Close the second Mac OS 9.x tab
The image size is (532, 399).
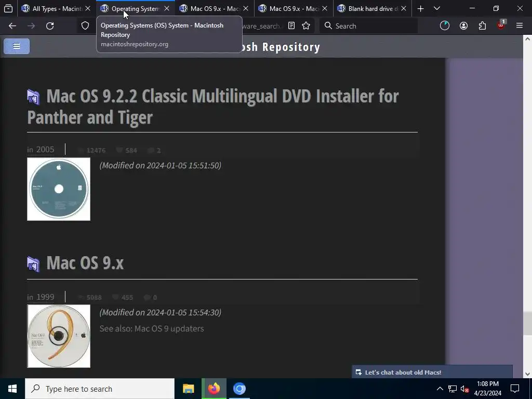click(325, 8)
